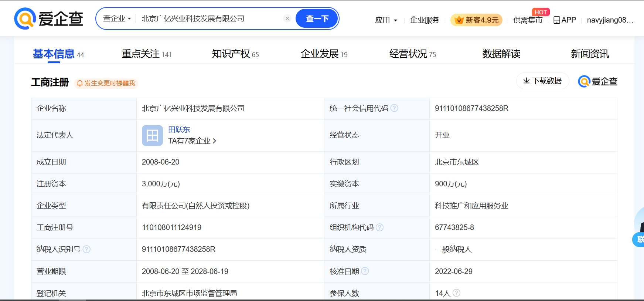Image resolution: width=644 pixels, height=301 pixels.
Task: Click the help icon next to 纳税人识别号
Action: [x=86, y=249]
